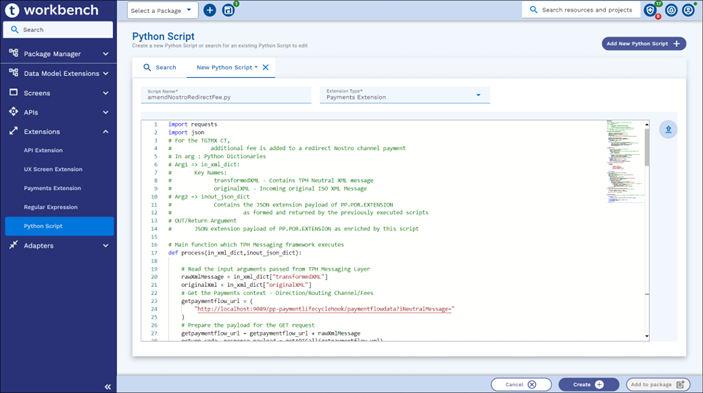The image size is (703, 393).
Task: Open Payments Extension in sidebar
Action: pyautogui.click(x=52, y=188)
